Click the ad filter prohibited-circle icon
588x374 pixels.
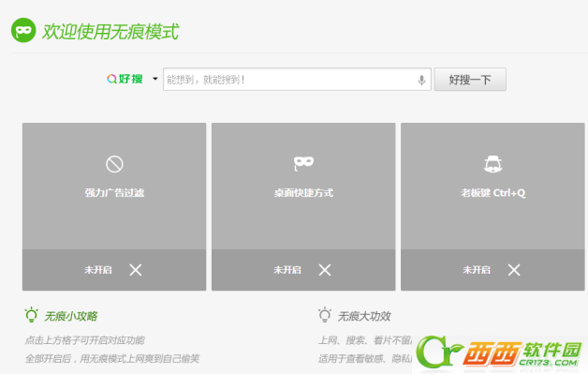tap(114, 164)
